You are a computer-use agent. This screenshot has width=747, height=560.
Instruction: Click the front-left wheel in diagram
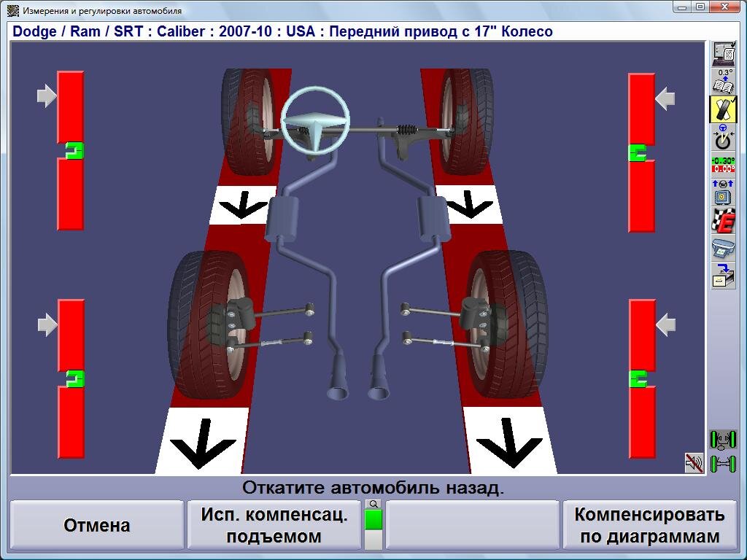248,122
